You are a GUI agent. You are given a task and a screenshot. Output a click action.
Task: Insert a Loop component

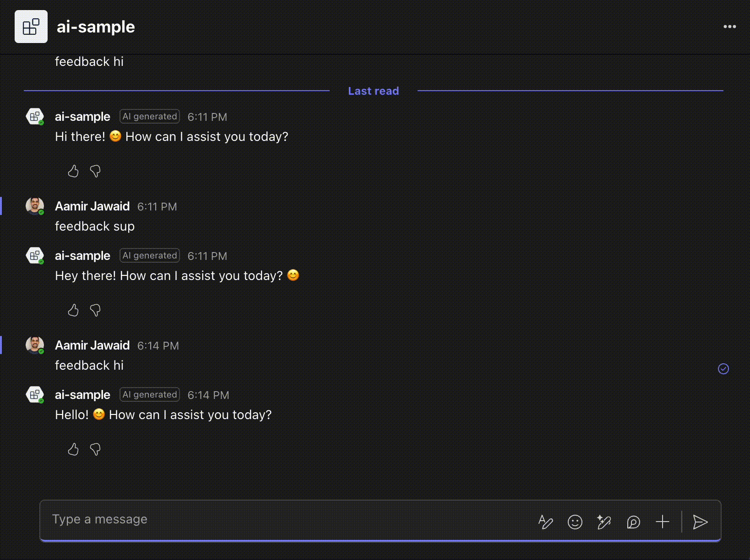point(633,522)
